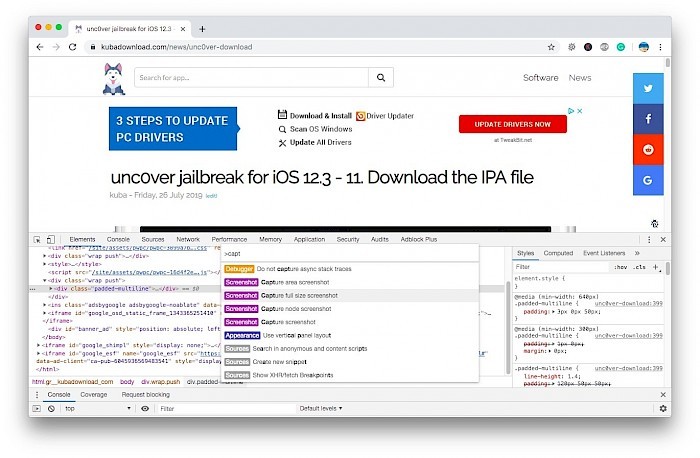Image resolution: width=700 pixels, height=458 pixels.
Task: Open a new browser tab
Action: coord(202,29)
